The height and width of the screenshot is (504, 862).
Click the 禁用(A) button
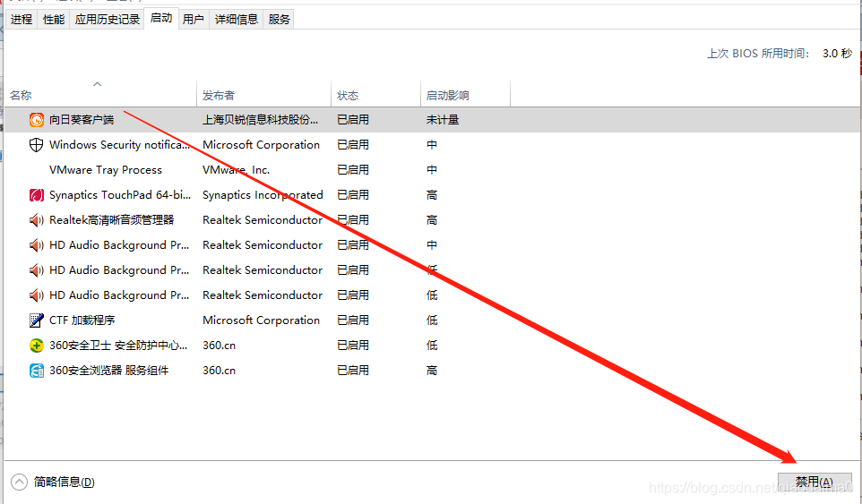point(815,483)
